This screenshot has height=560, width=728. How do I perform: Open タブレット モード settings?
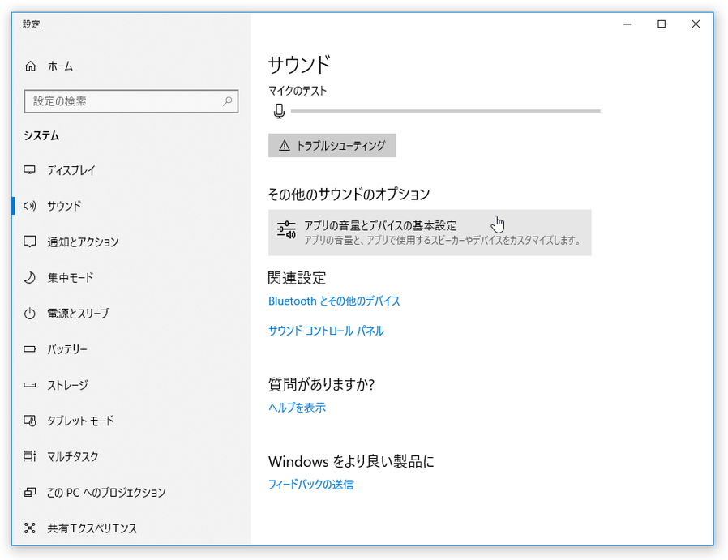tap(80, 421)
